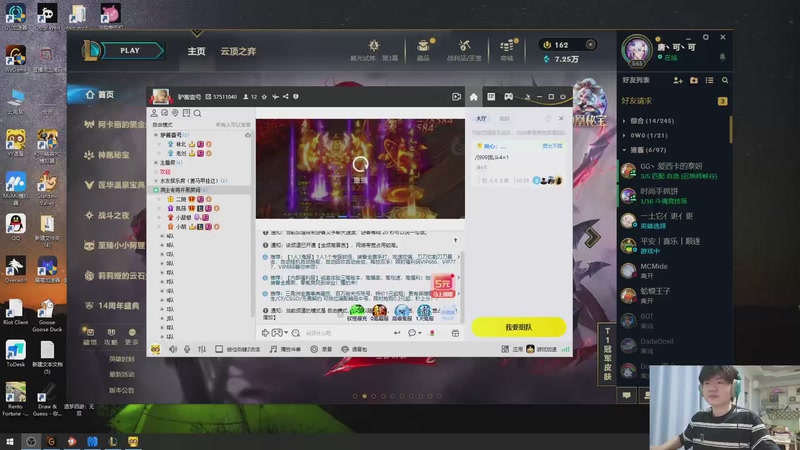Open the audio mixer sliders icon in YY bar
This screenshot has height=450, width=800.
click(x=202, y=349)
